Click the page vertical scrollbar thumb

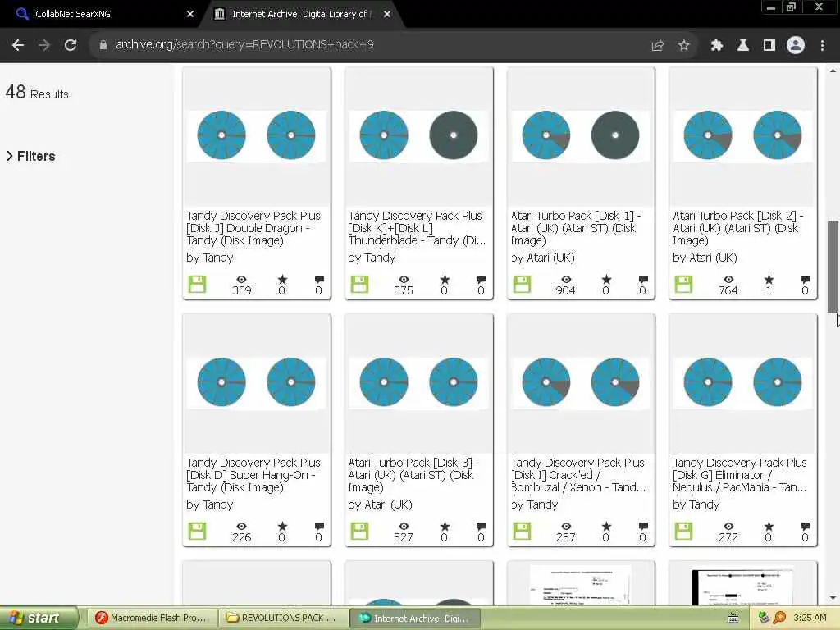coord(833,267)
